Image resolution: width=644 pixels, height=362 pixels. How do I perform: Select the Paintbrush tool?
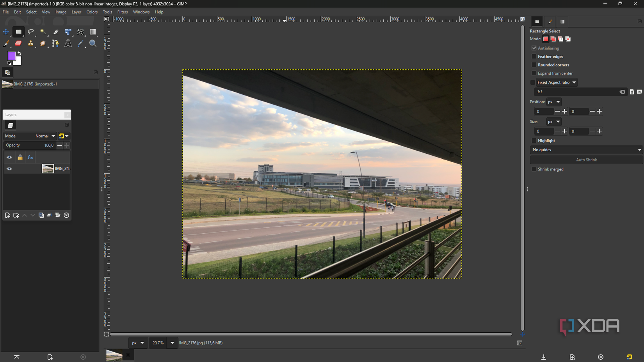click(x=6, y=43)
